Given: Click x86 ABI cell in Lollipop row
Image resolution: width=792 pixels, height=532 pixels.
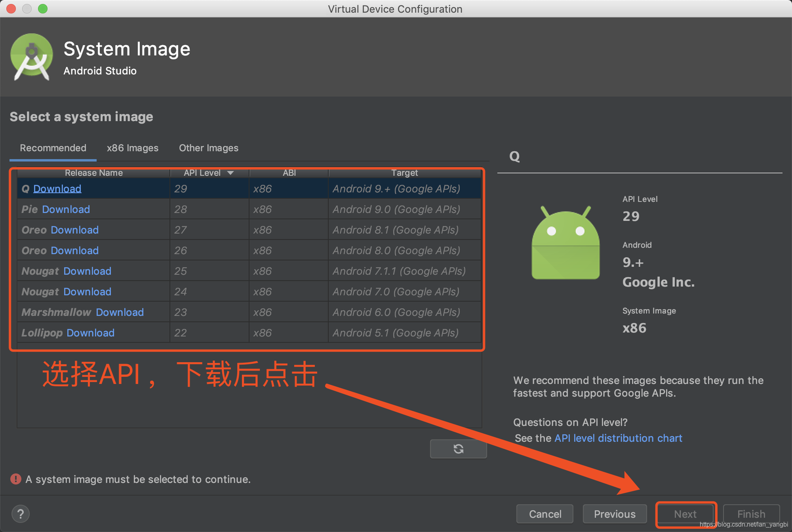Looking at the screenshot, I should pyautogui.click(x=289, y=333).
